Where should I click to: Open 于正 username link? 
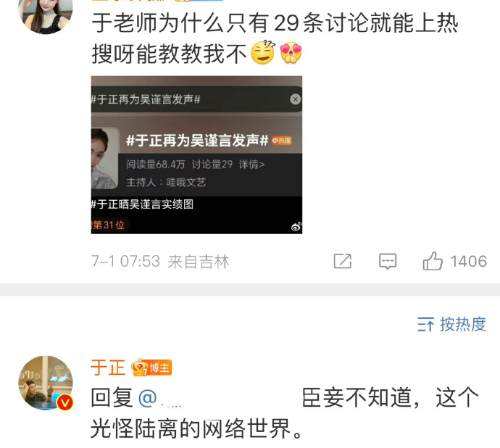pyautogui.click(x=108, y=368)
